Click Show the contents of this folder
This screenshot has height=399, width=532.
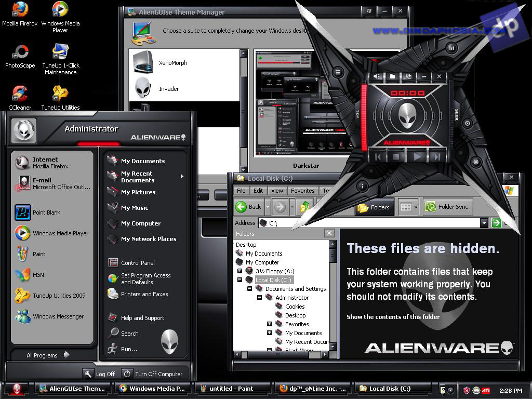point(393,317)
